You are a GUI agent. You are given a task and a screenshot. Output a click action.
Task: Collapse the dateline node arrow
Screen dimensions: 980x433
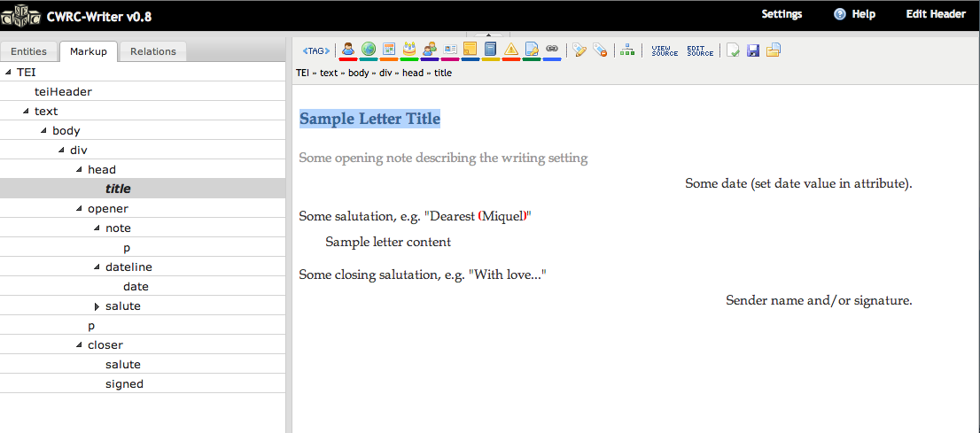tap(97, 267)
